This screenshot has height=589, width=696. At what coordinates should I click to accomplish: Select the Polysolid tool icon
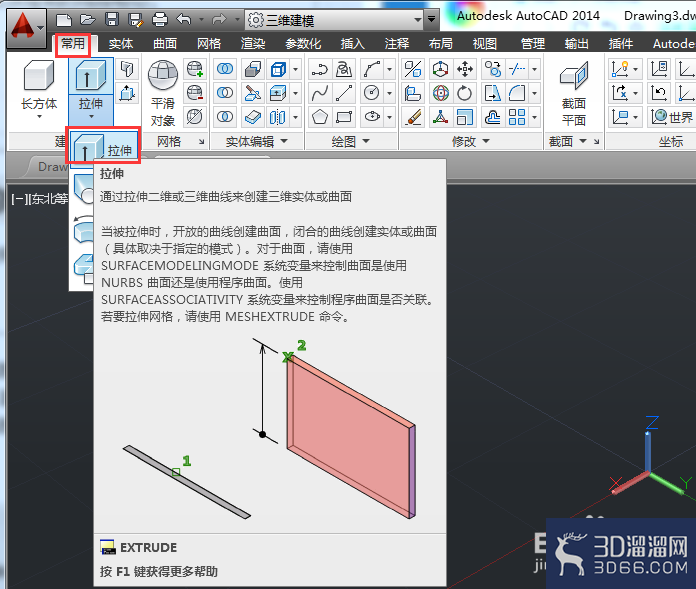coord(127,69)
